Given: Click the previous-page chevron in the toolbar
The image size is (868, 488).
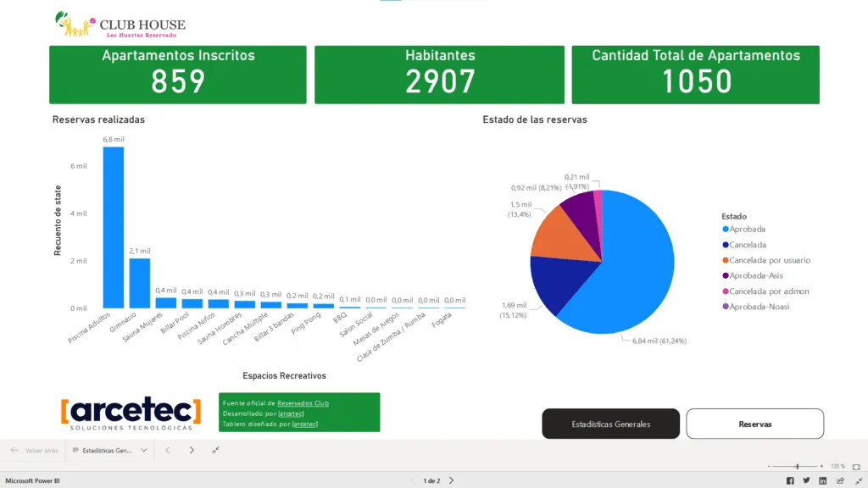Looking at the screenshot, I should coord(168,450).
